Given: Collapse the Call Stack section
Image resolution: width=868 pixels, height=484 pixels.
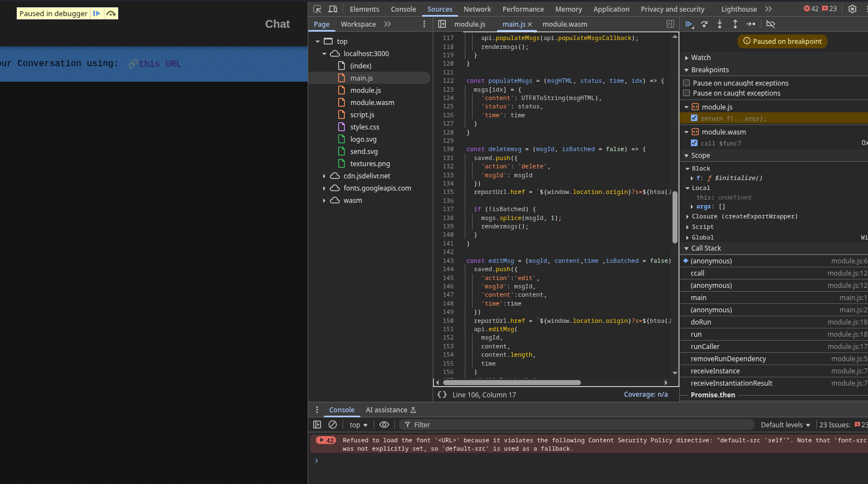Looking at the screenshot, I should tap(686, 248).
